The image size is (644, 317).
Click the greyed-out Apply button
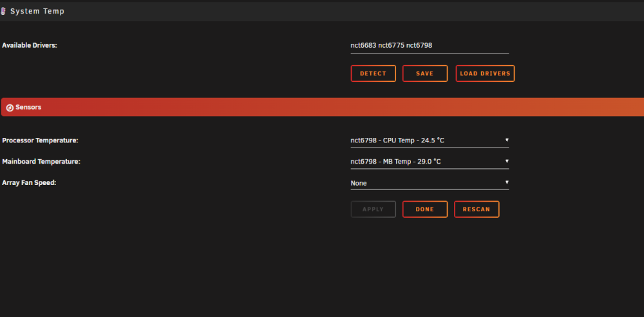(x=373, y=209)
